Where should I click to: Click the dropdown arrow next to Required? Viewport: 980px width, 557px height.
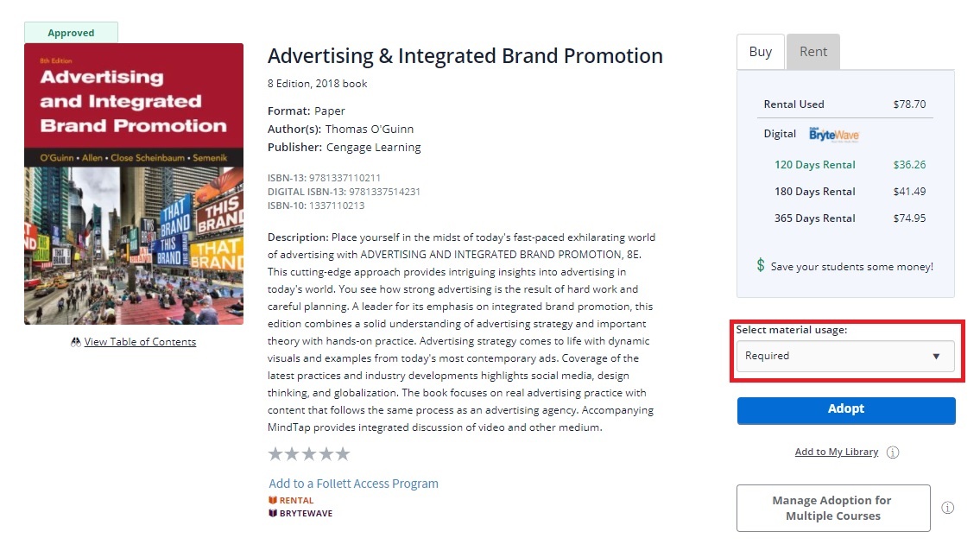point(936,357)
